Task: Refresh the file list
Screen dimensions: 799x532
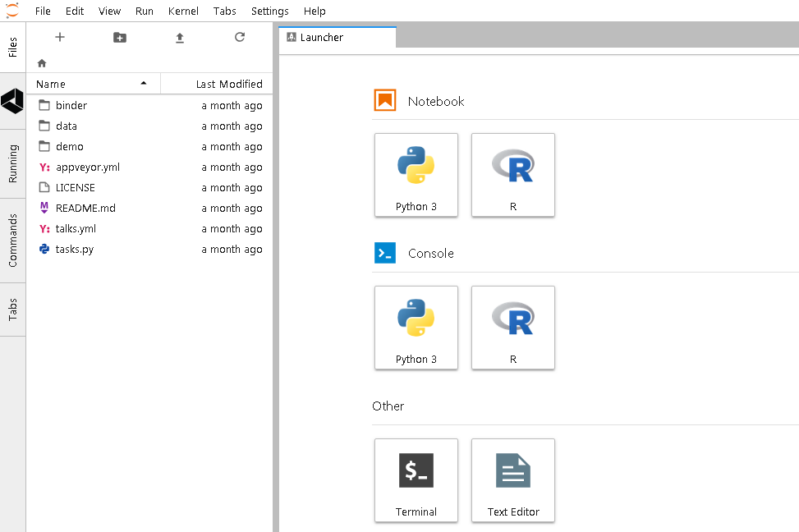Action: click(240, 37)
